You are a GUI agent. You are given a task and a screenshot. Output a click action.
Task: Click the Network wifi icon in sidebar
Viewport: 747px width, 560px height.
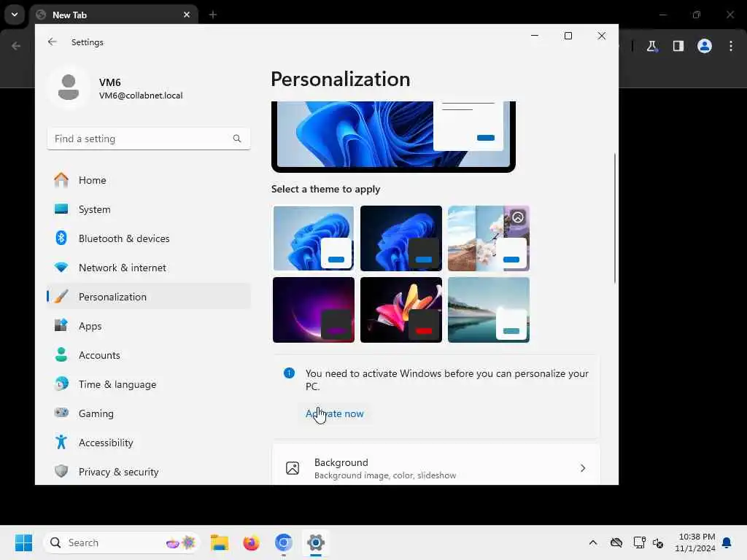pyautogui.click(x=61, y=268)
